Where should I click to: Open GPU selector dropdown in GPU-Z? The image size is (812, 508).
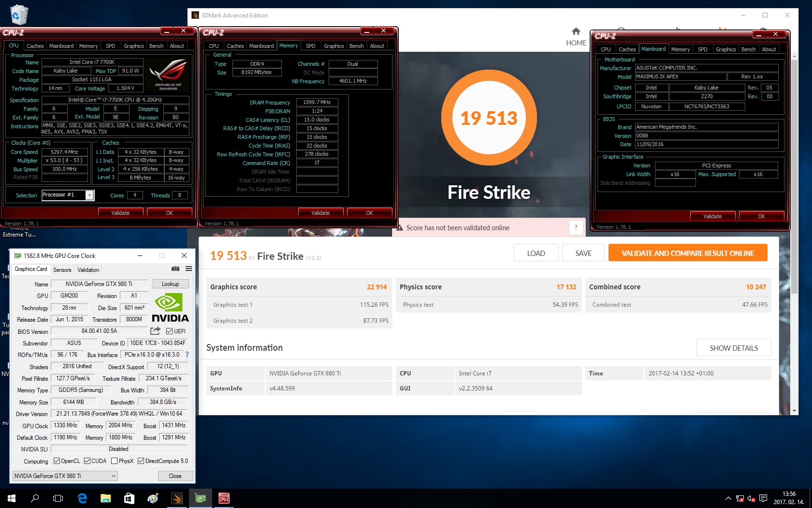[65, 476]
